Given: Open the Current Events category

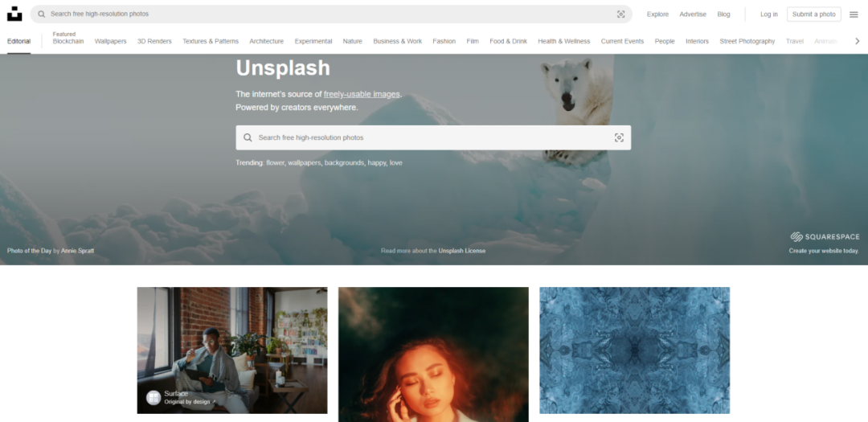Looking at the screenshot, I should [x=622, y=42].
